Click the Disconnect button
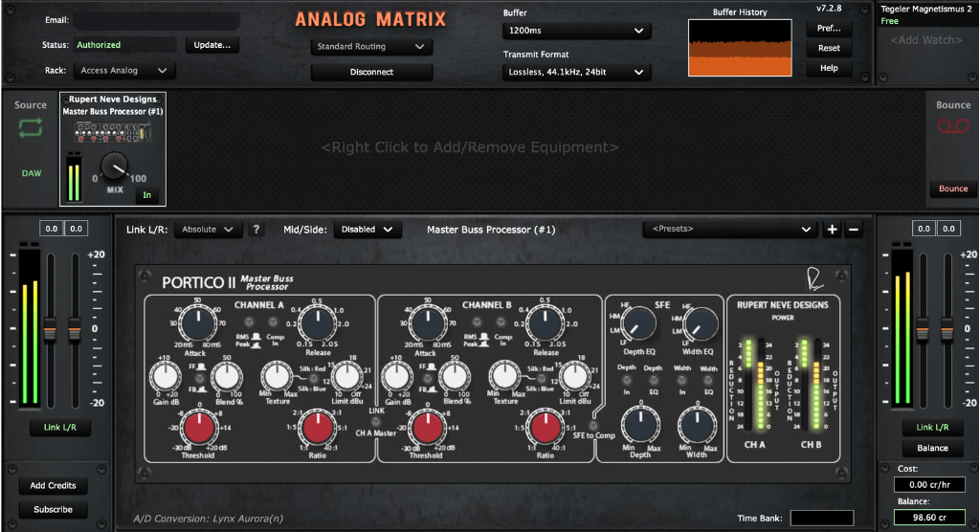The height and width of the screenshot is (532, 980). [371, 72]
